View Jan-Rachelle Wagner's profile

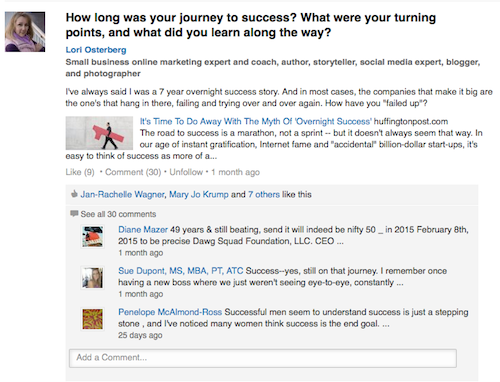click(122, 194)
